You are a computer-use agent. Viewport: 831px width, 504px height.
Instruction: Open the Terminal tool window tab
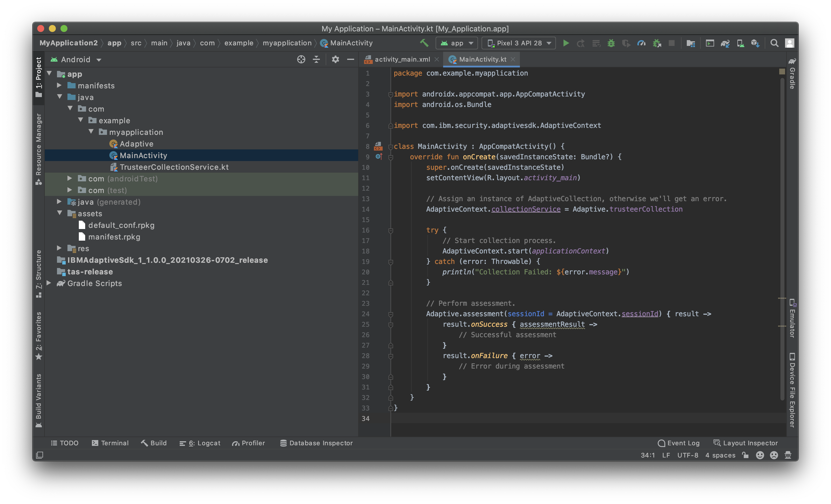click(x=110, y=443)
